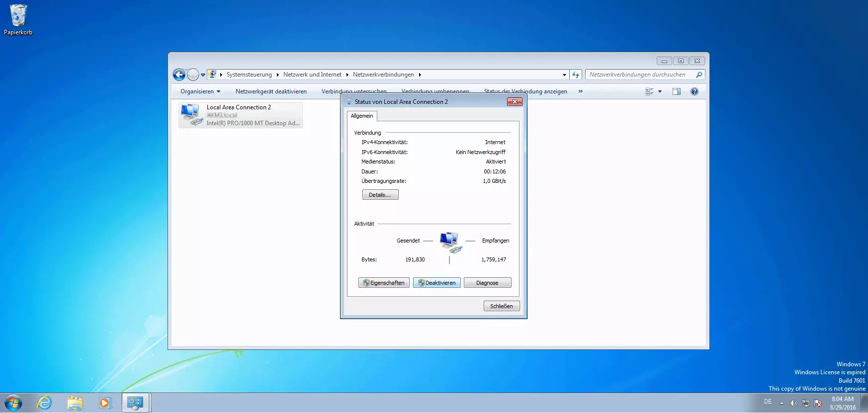Click Netzwerkgerät deaktivieren in toolbar

point(271,91)
